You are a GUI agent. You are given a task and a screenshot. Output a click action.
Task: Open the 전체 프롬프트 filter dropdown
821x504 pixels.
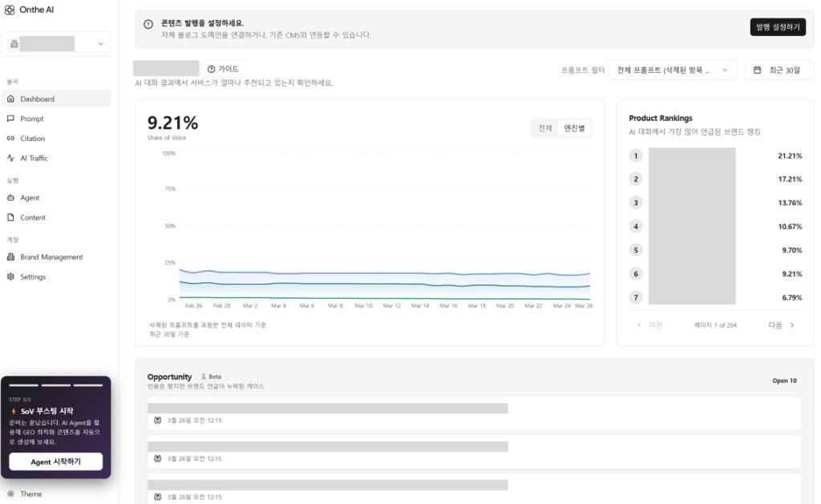672,71
